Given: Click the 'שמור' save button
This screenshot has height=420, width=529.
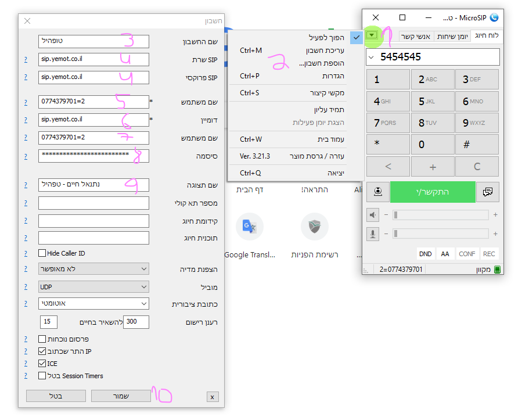Looking at the screenshot, I should point(121,396).
